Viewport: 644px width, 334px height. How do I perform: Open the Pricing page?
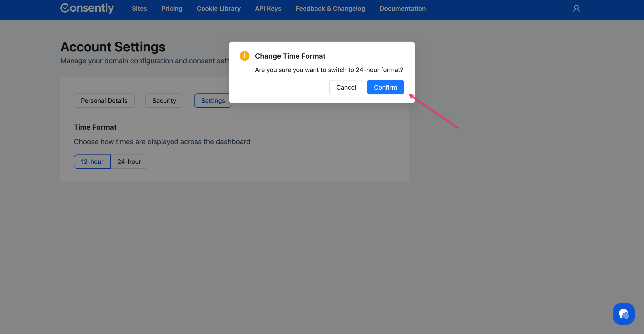pyautogui.click(x=172, y=9)
